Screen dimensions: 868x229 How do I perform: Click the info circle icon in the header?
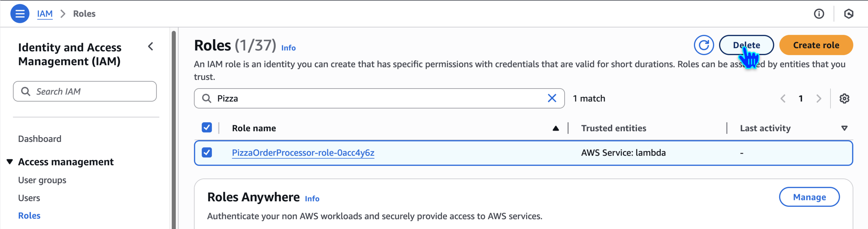[819, 14]
